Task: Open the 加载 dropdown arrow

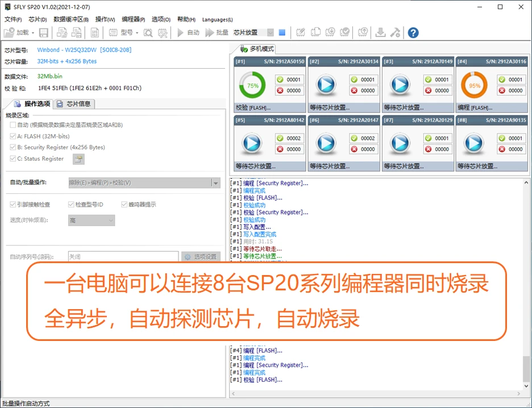Action: (33, 33)
